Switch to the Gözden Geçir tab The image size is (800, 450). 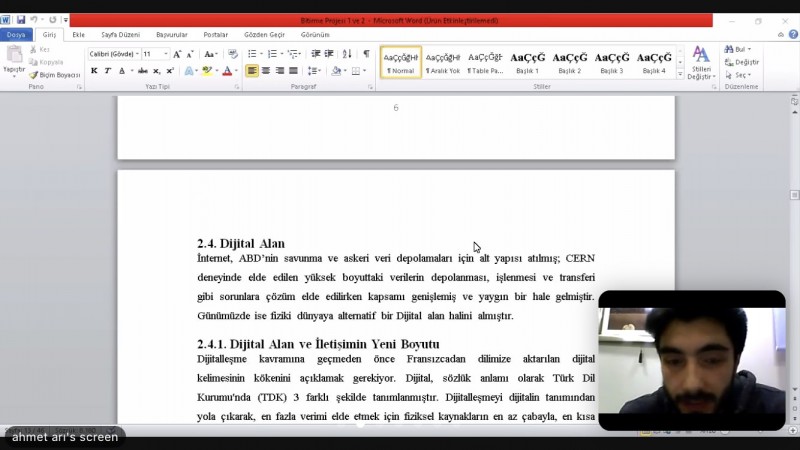tap(264, 34)
